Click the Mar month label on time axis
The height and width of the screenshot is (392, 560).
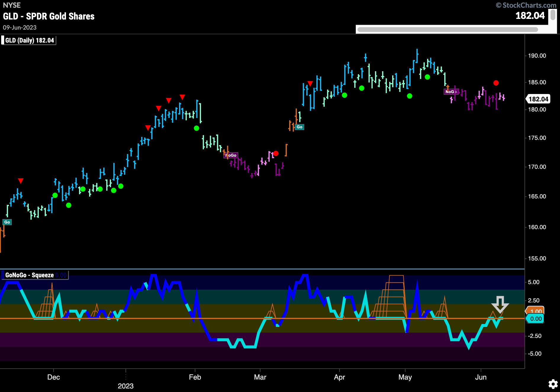click(260, 377)
